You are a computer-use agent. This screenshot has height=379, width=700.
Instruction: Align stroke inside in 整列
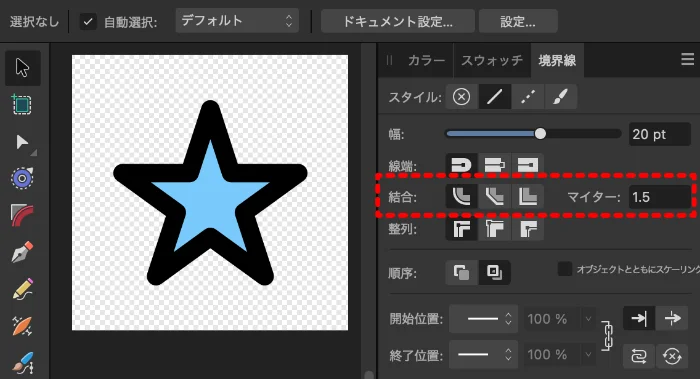pyautogui.click(x=494, y=229)
